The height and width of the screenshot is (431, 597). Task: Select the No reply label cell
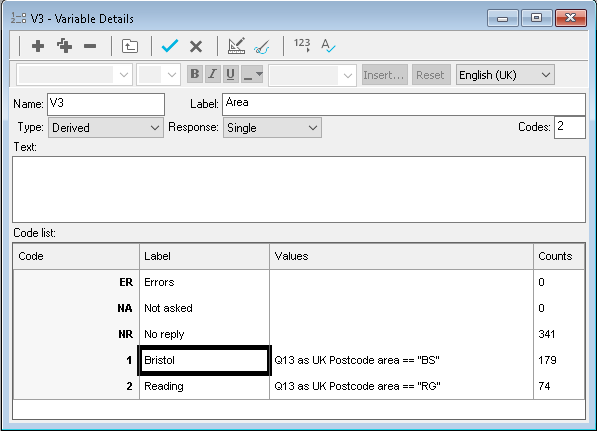204,334
